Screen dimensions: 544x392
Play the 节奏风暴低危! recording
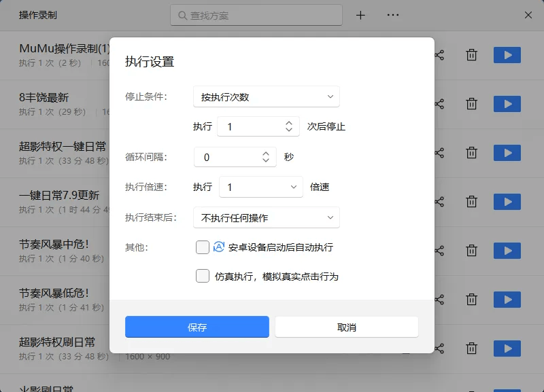507,299
